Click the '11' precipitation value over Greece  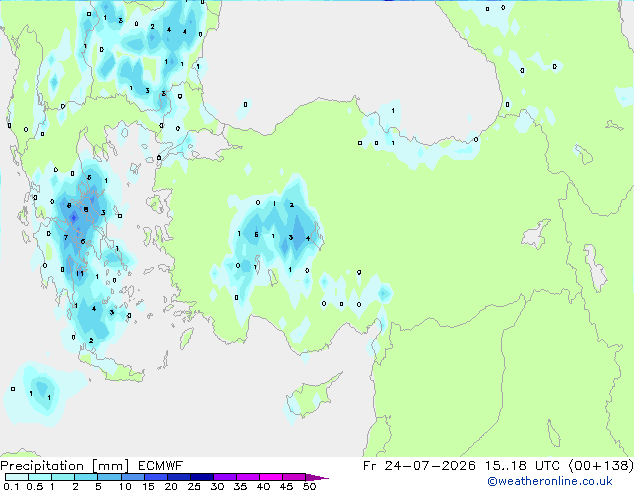(80, 274)
